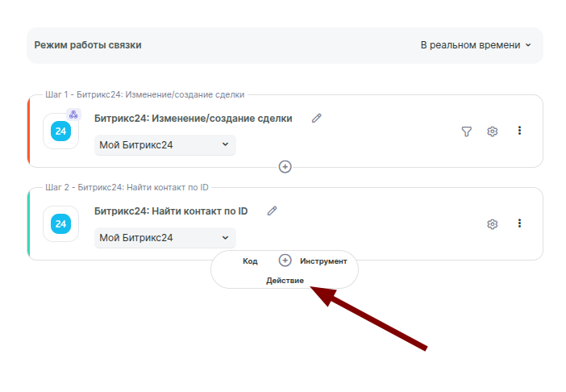Open three-dot menu for step 2
Viewport: 566px width, 392px height.
(x=519, y=223)
